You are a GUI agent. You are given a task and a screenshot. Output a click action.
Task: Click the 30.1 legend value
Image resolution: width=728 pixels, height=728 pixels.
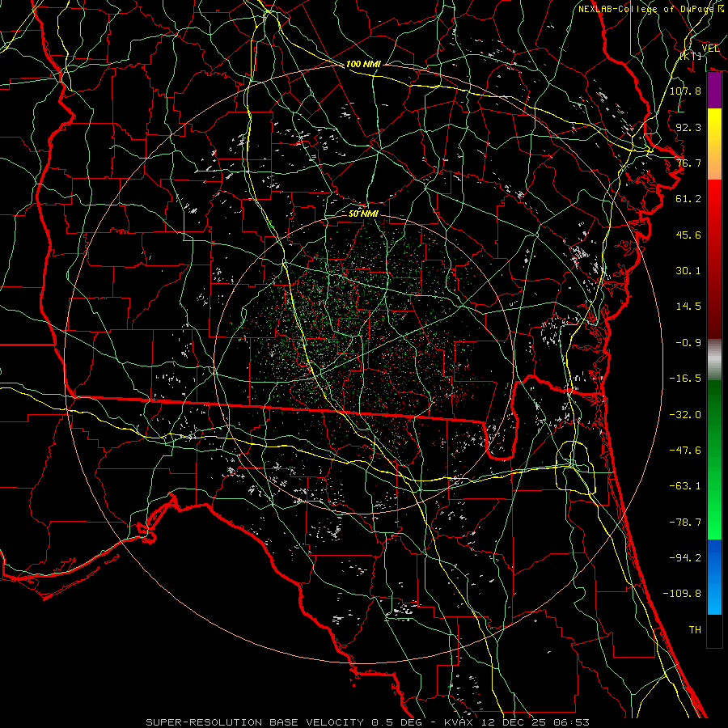click(x=688, y=271)
